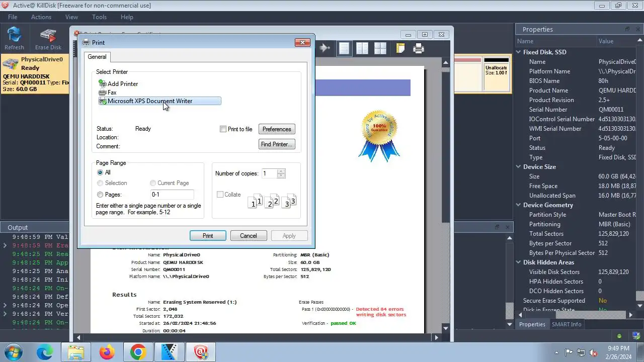Click the Print button
The height and width of the screenshot is (362, 644).
pyautogui.click(x=208, y=236)
